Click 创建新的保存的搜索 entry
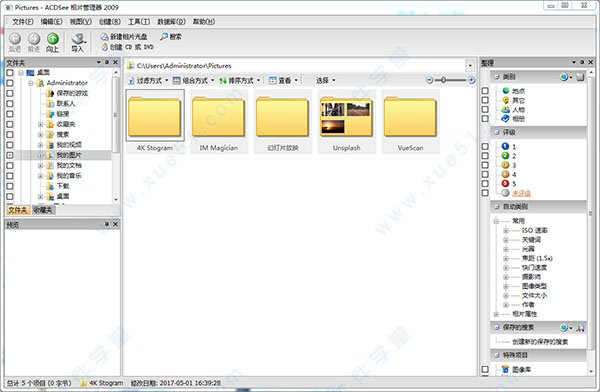Screen dimensions: 600x392 pyautogui.click(x=540, y=342)
